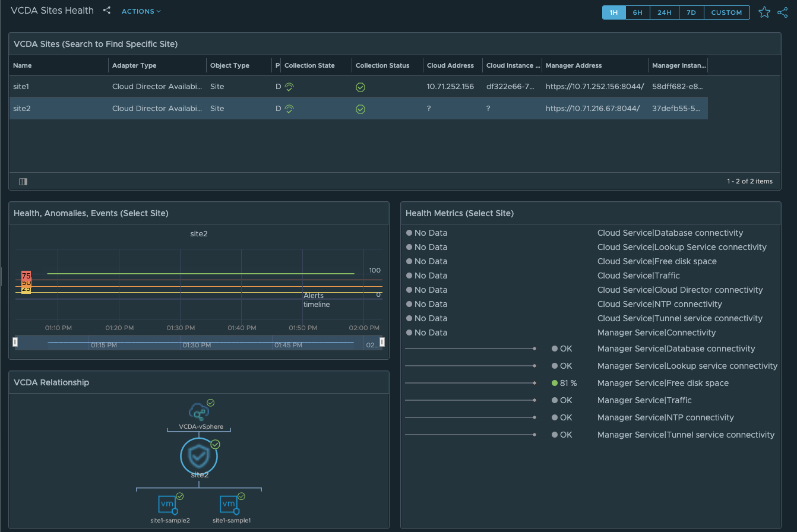This screenshot has height=532, width=797.
Task: Expand the Actions dropdown menu
Action: pyautogui.click(x=141, y=11)
